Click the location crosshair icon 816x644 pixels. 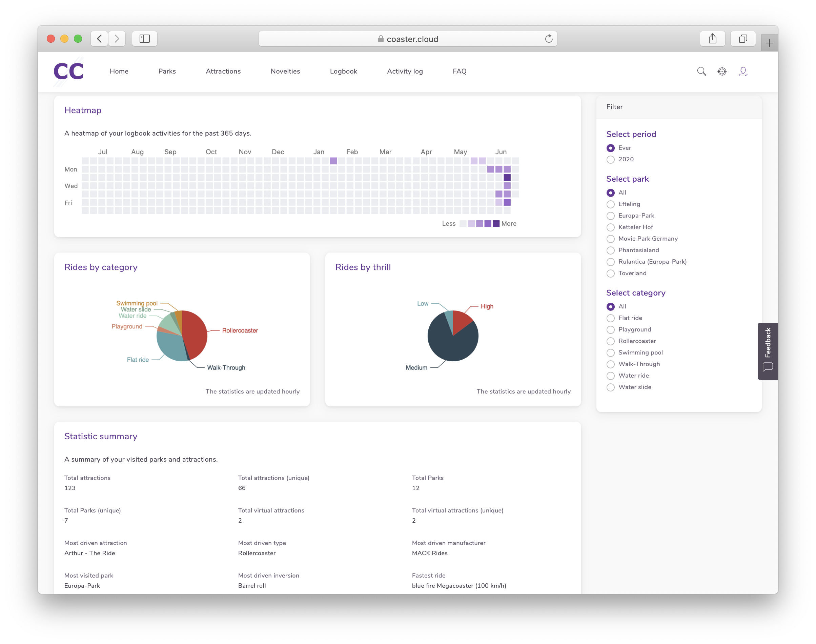click(x=722, y=71)
